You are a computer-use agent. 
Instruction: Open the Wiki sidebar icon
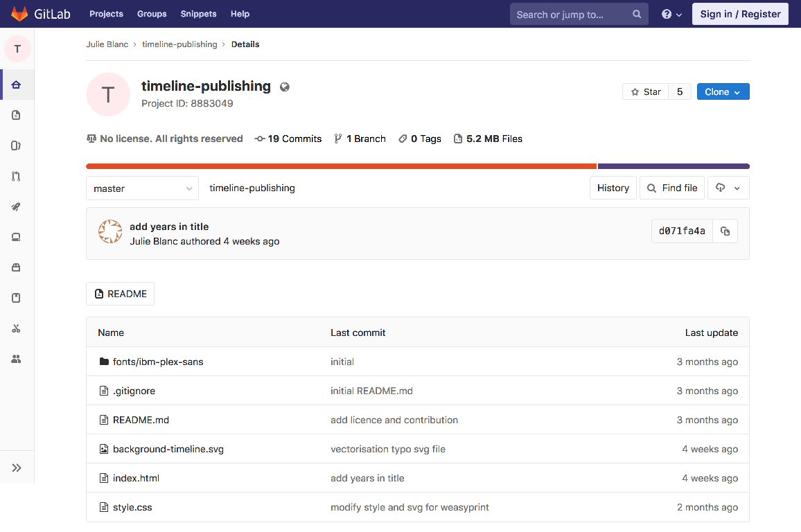tap(17, 298)
